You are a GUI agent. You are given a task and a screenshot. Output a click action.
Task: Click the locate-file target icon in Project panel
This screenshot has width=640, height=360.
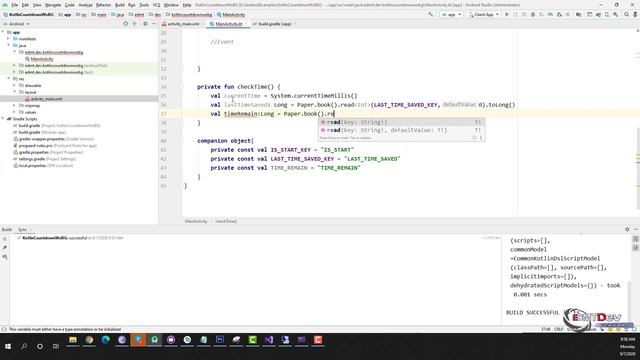[126, 24]
